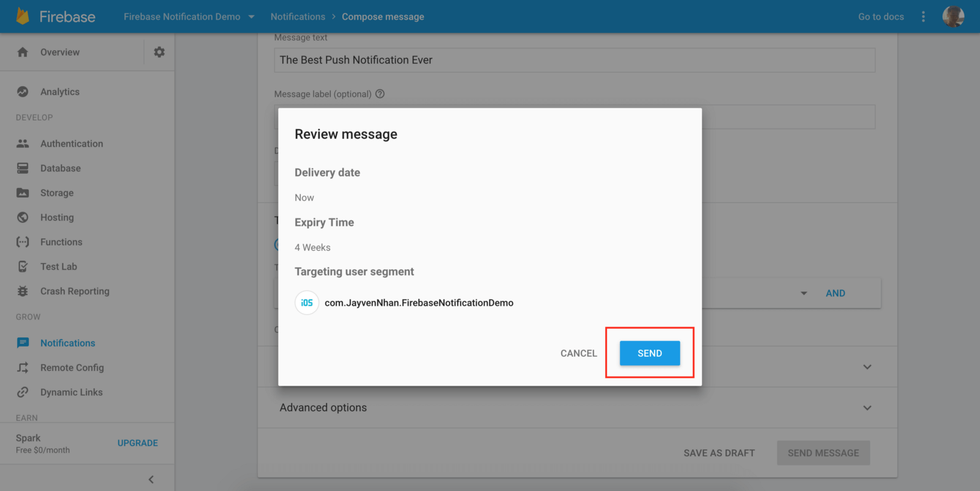Open the target dropdown arrow beside AND
Image resolution: width=980 pixels, height=491 pixels.
click(x=804, y=293)
